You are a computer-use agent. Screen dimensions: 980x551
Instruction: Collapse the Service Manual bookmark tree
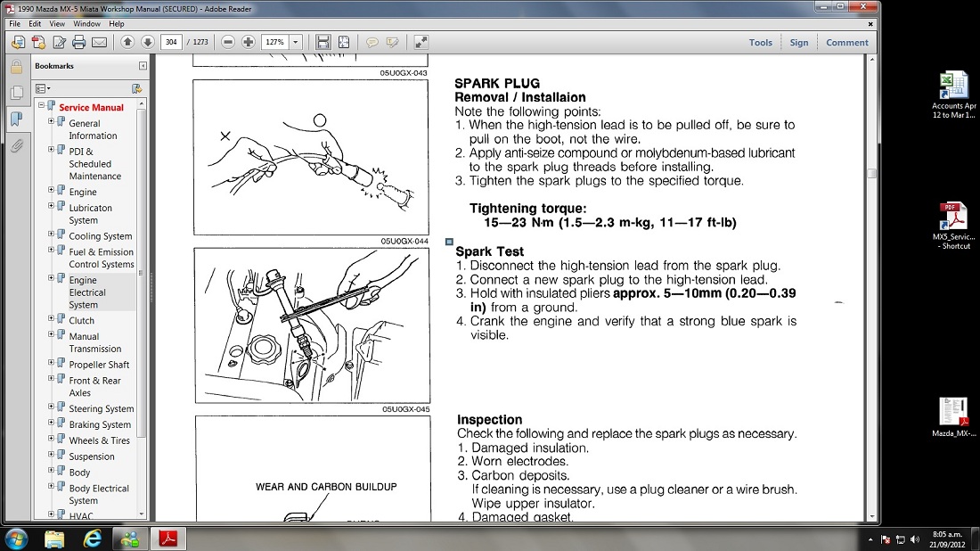pos(41,105)
